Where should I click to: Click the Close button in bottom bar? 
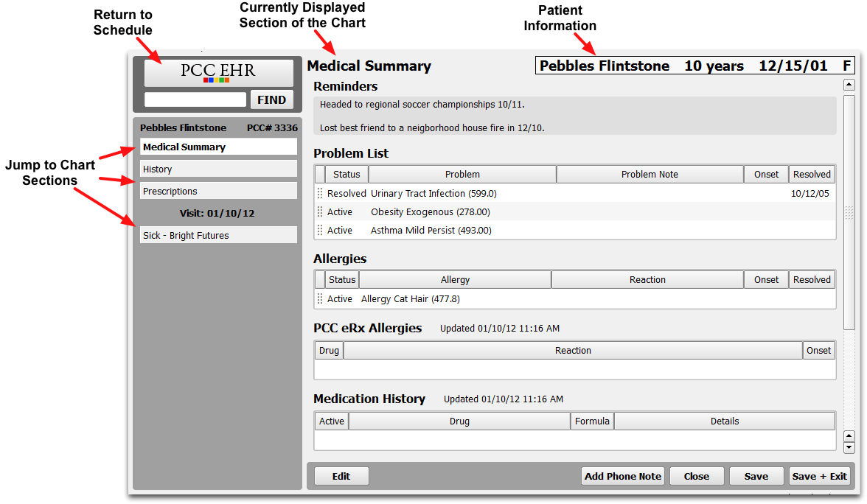click(697, 476)
